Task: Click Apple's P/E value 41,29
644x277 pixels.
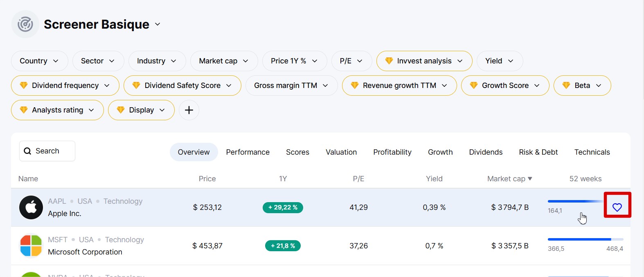Action: coord(359,207)
